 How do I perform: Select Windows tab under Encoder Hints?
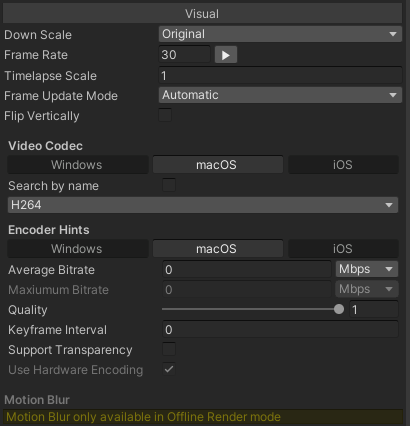tap(78, 249)
